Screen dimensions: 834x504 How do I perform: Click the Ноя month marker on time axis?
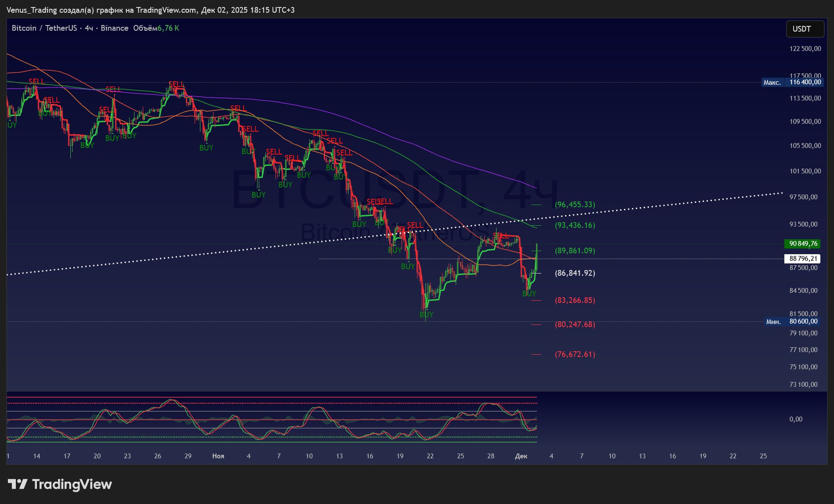[x=218, y=456]
